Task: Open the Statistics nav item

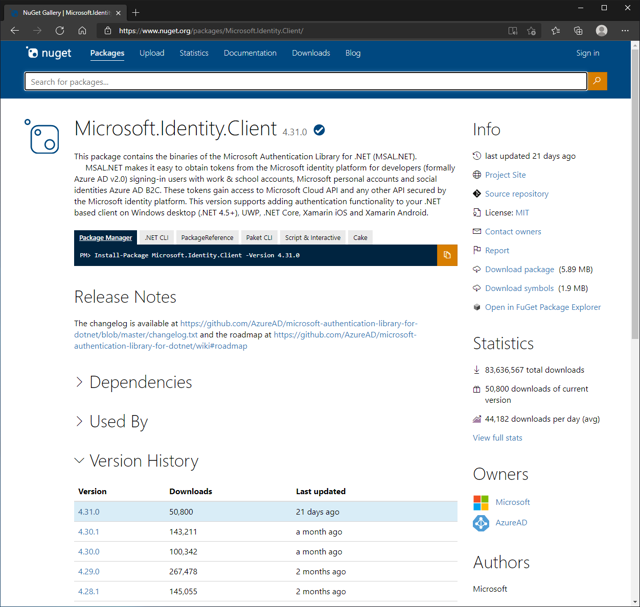Action: 194,53
